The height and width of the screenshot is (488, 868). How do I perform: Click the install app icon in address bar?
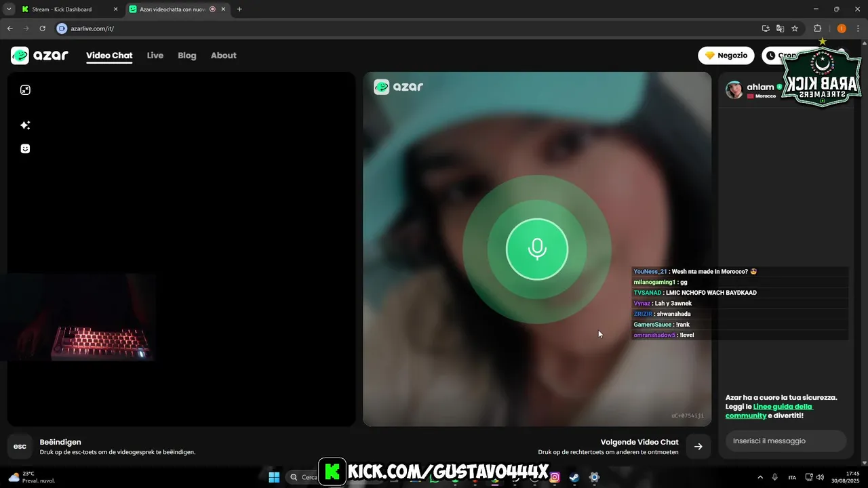coord(766,28)
